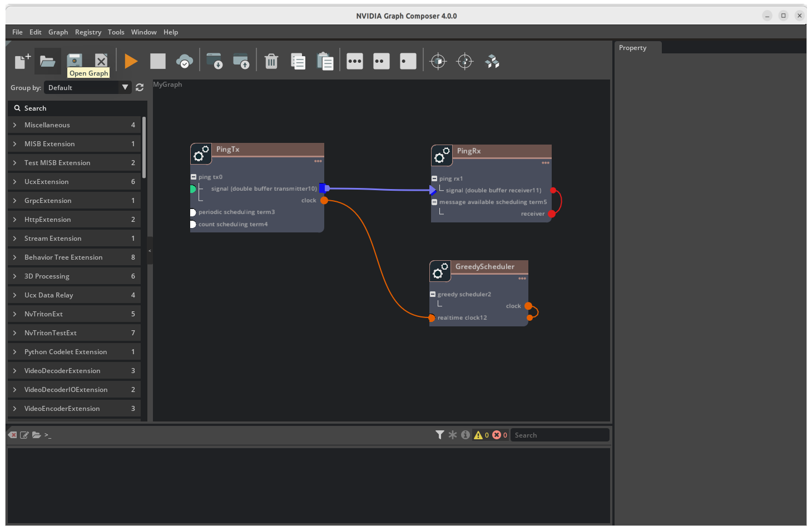Select the Ucx Data Relay row

74,295
